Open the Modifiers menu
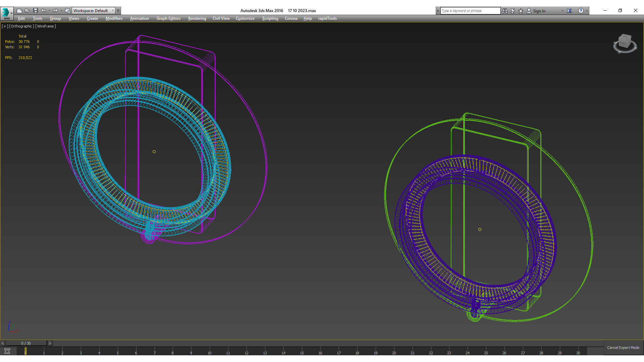Screen dimensions: 644x362 coord(114,18)
